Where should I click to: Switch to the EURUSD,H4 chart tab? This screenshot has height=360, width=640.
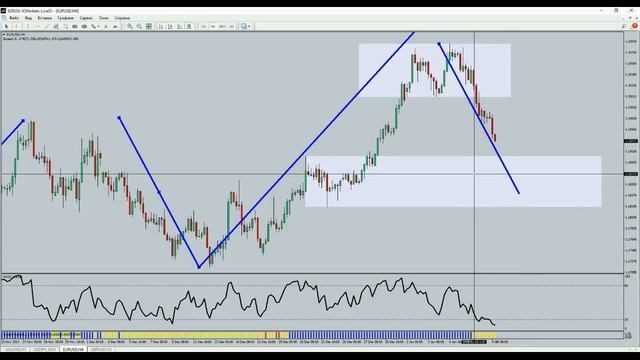pyautogui.click(x=73, y=350)
